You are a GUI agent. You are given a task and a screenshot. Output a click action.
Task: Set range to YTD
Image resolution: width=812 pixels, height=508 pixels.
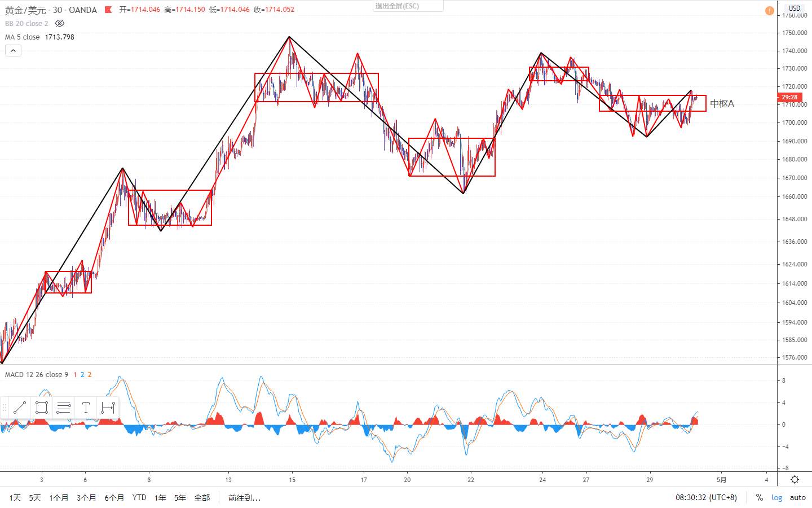[139, 497]
